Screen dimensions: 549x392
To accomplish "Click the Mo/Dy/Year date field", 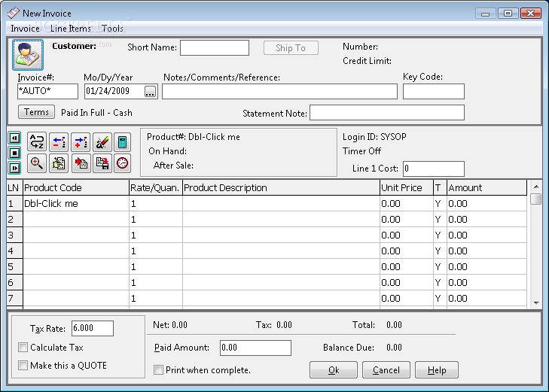I will pos(114,91).
